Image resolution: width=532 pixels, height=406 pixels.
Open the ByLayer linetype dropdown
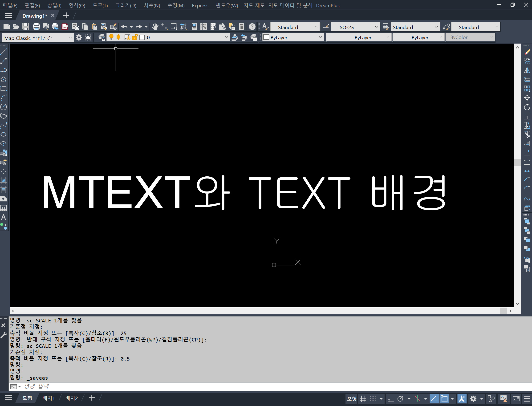(358, 37)
